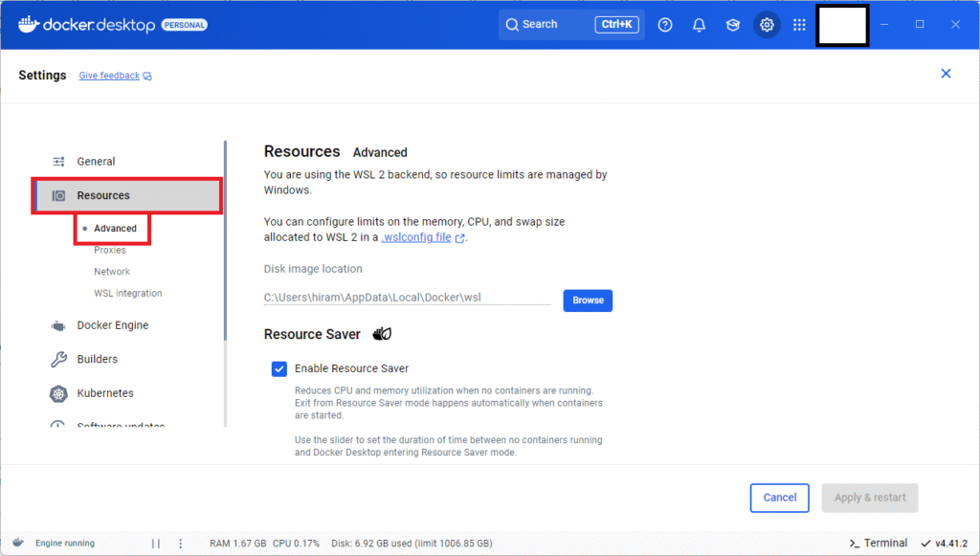
Task: Select the Proxies sub-item under Resources
Action: [x=110, y=250]
